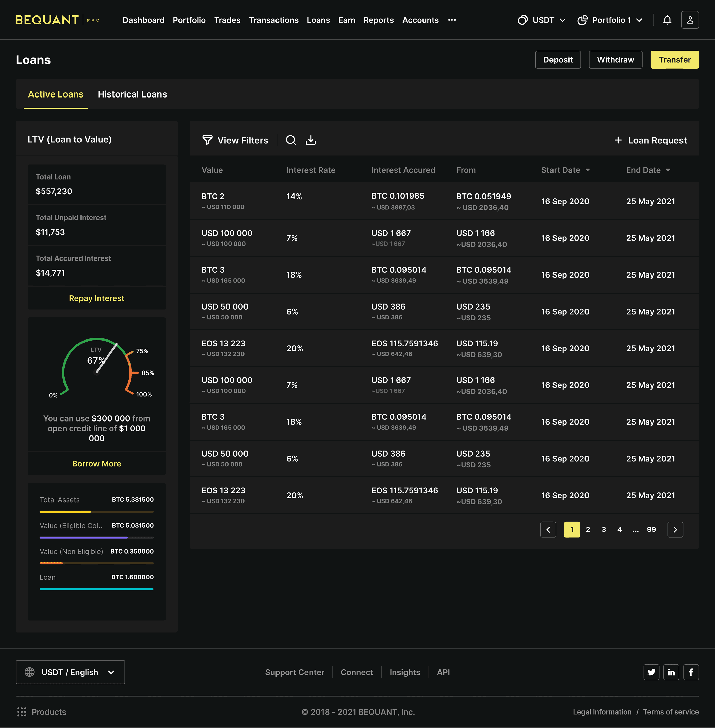
Task: Click the Products grid icon
Action: point(22,712)
